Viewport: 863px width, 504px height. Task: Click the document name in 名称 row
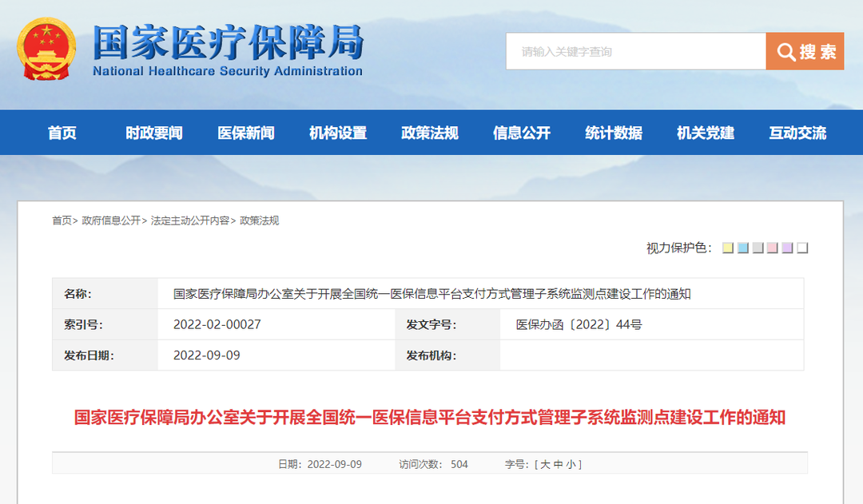point(432,294)
